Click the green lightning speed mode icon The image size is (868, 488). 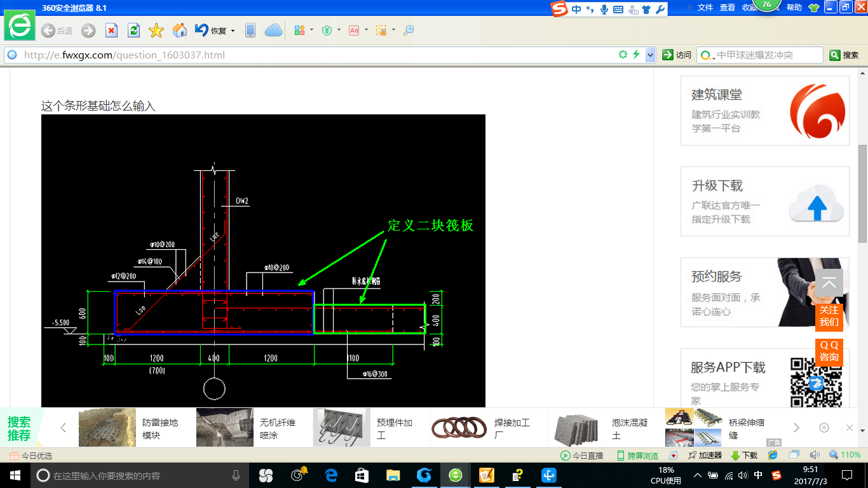coord(636,55)
